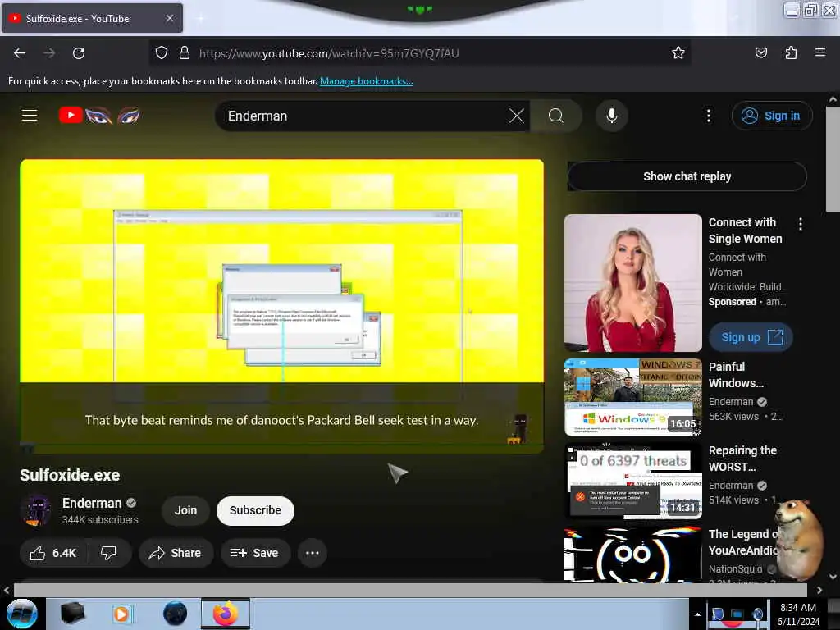Click the video player area

tap(282, 305)
